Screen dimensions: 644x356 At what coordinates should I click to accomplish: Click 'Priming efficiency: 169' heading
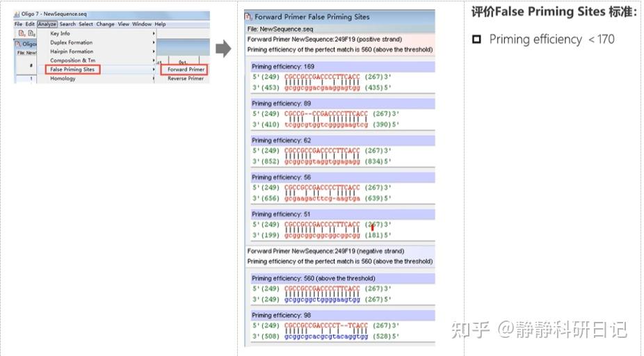[x=283, y=67]
